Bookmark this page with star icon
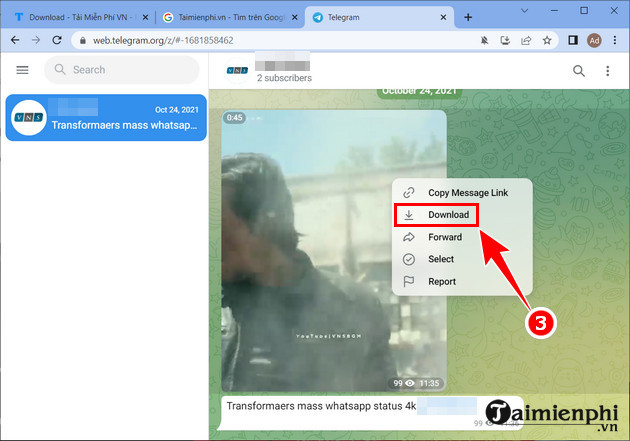The image size is (630, 441). pos(547,40)
